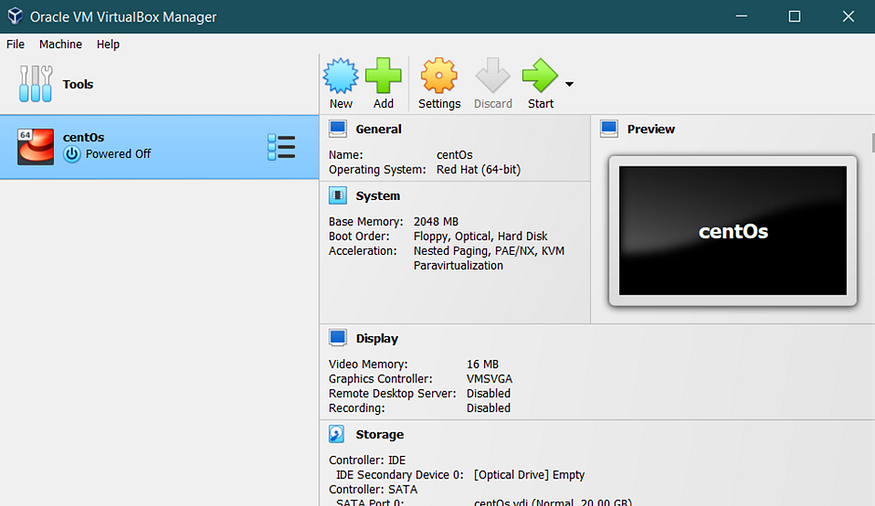The height and width of the screenshot is (506, 875).
Task: Minimize the VirtualBox Manager window
Action: (741, 16)
